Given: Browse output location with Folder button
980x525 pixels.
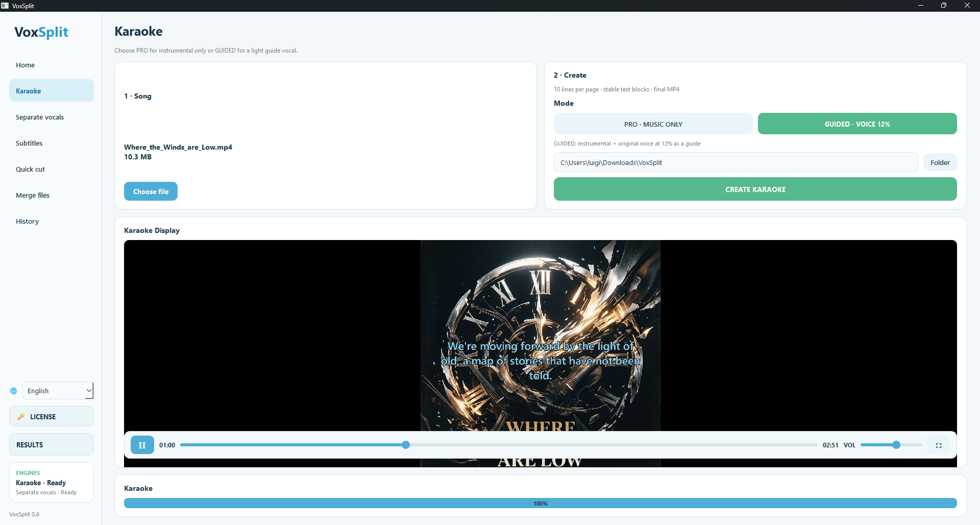Looking at the screenshot, I should click(x=940, y=162).
